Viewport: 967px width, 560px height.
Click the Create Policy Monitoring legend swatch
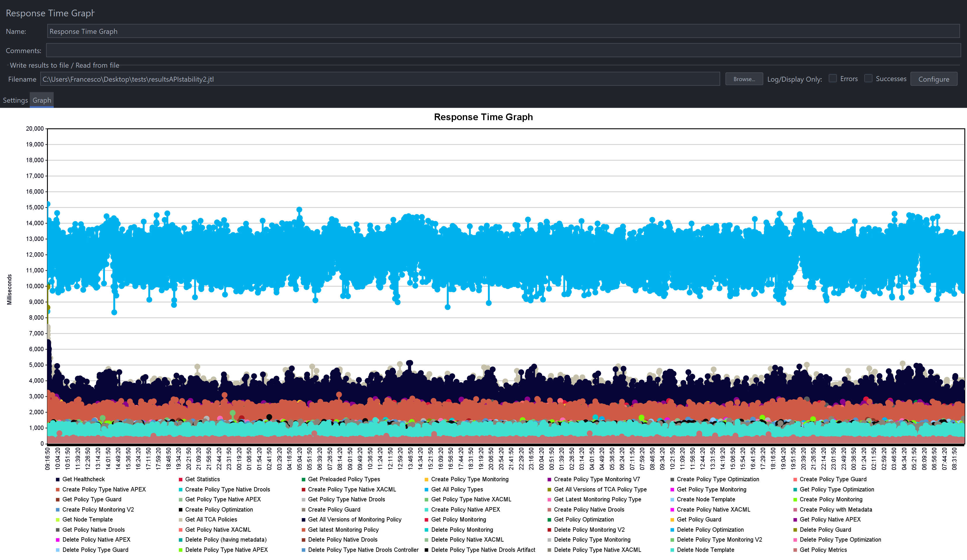click(x=795, y=499)
